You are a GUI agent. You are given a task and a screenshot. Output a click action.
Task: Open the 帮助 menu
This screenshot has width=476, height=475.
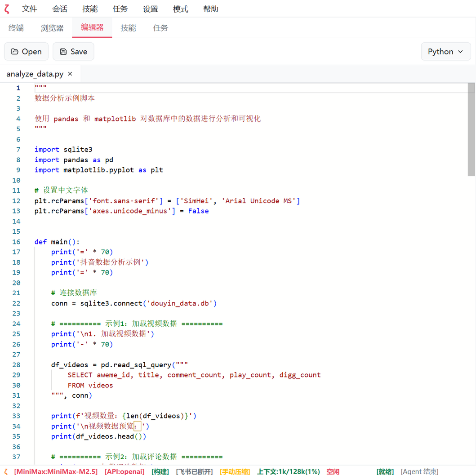[x=210, y=9]
